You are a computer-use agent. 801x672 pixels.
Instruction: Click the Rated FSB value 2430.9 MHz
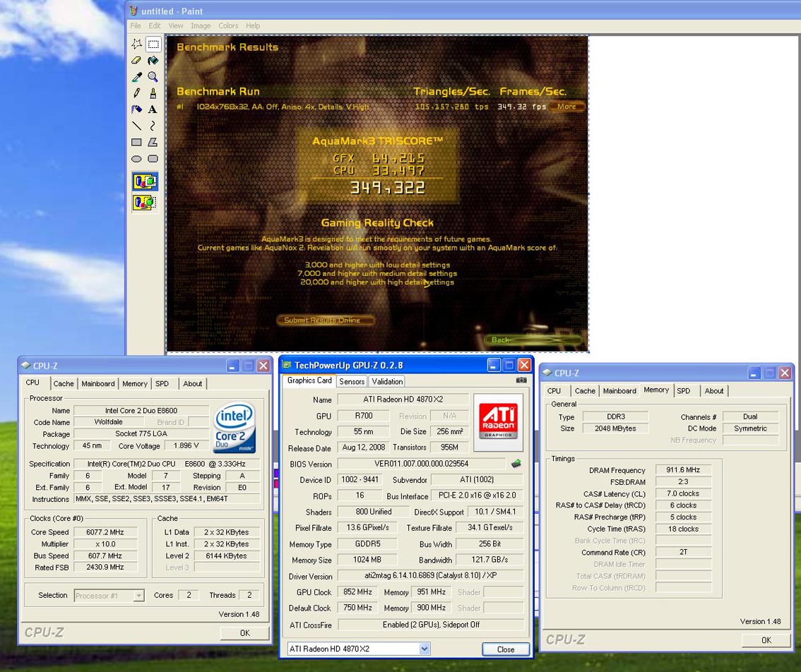click(105, 568)
